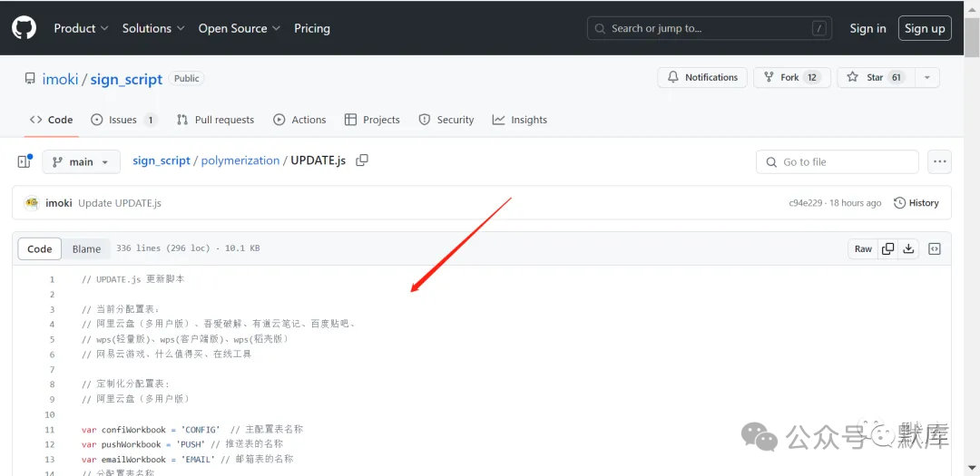The width and height of the screenshot is (980, 476).
Task: Star the repository
Action: (876, 77)
